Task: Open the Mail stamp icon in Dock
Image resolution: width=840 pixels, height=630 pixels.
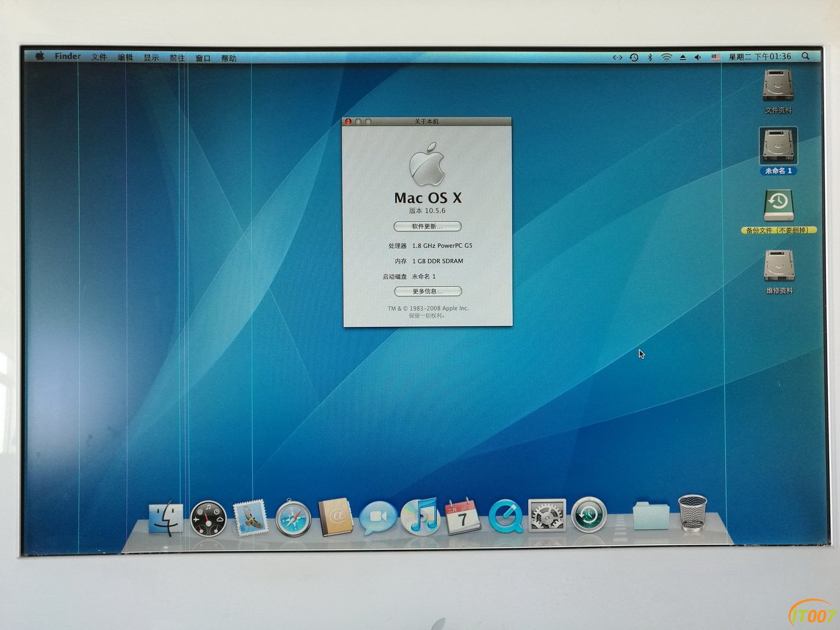Action: coord(250,518)
